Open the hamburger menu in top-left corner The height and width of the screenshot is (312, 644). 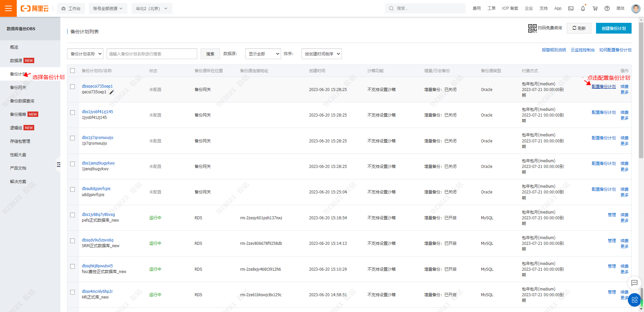coord(8,8)
